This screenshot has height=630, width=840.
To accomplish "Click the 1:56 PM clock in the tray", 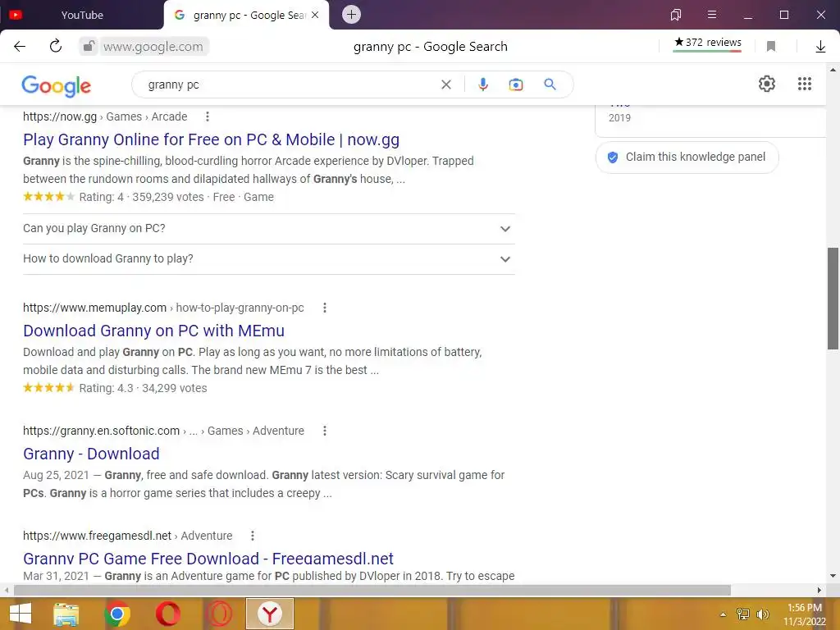I will click(804, 608).
